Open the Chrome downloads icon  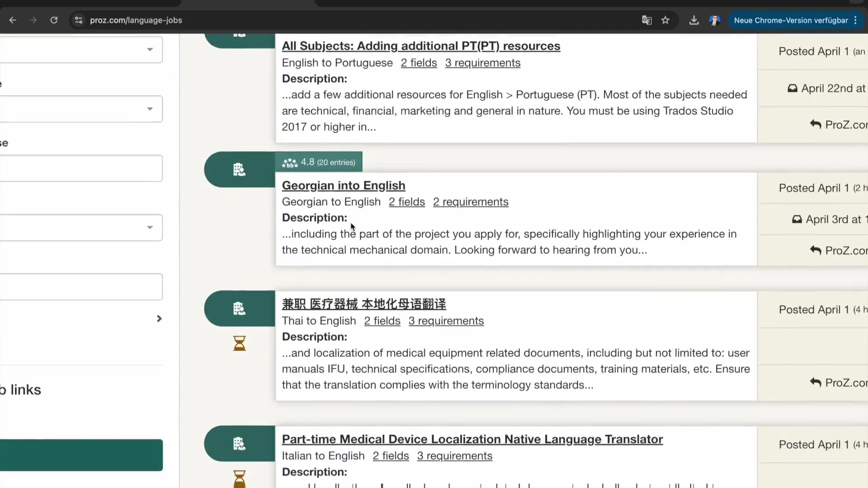click(693, 20)
